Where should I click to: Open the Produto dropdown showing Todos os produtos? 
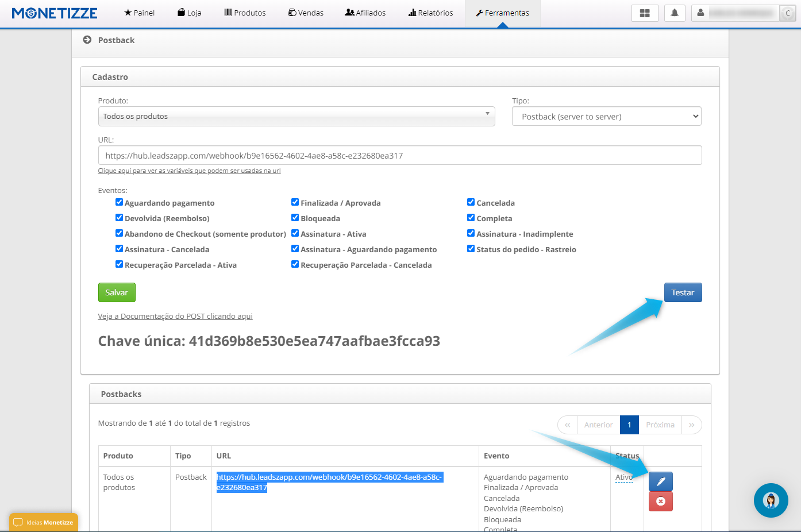click(296, 116)
